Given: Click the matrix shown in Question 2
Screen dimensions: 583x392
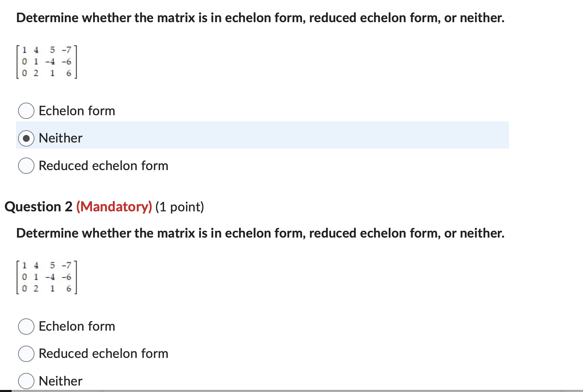Looking at the screenshot, I should (x=47, y=277).
